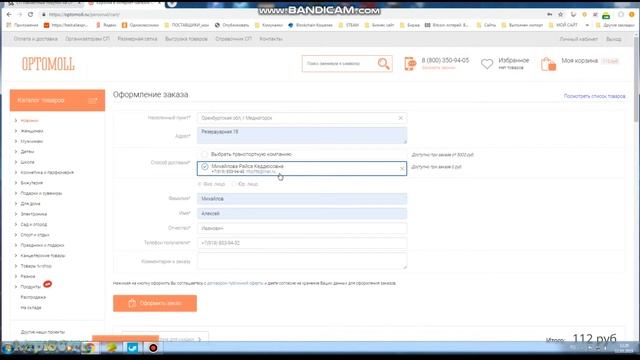Viewport: 640px width, 360px height.
Task: Open Справочник СП menu item
Action: [233, 39]
